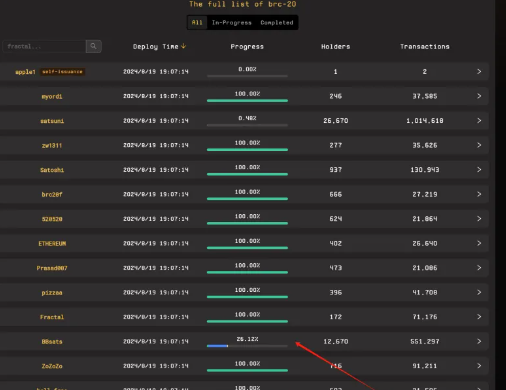This screenshot has height=390, width=506.
Task: Open apple1 row chevron arrow
Action: [x=479, y=71]
